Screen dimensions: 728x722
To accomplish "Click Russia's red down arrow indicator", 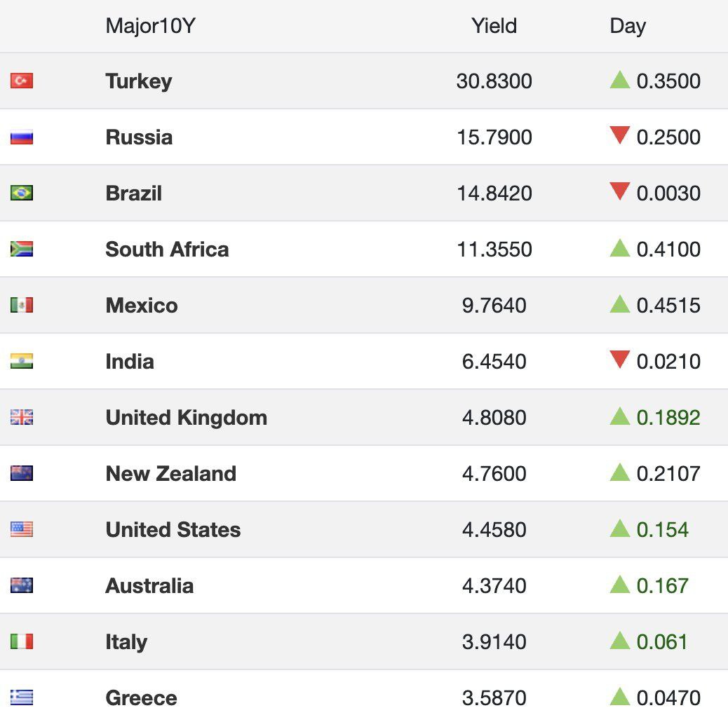I will pyautogui.click(x=620, y=135).
